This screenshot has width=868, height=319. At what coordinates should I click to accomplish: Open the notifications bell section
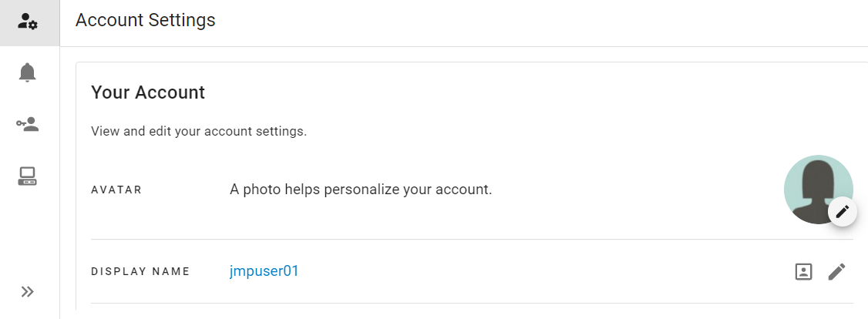pyautogui.click(x=28, y=72)
